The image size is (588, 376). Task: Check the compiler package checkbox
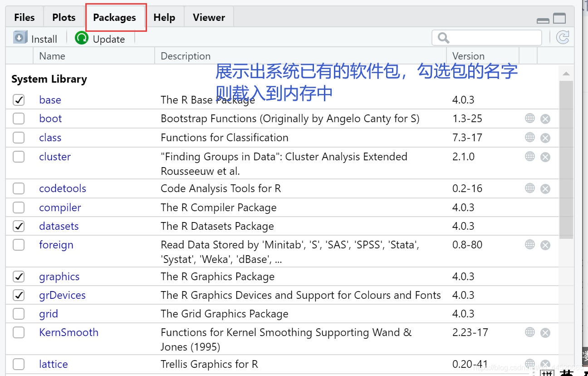[x=19, y=208]
